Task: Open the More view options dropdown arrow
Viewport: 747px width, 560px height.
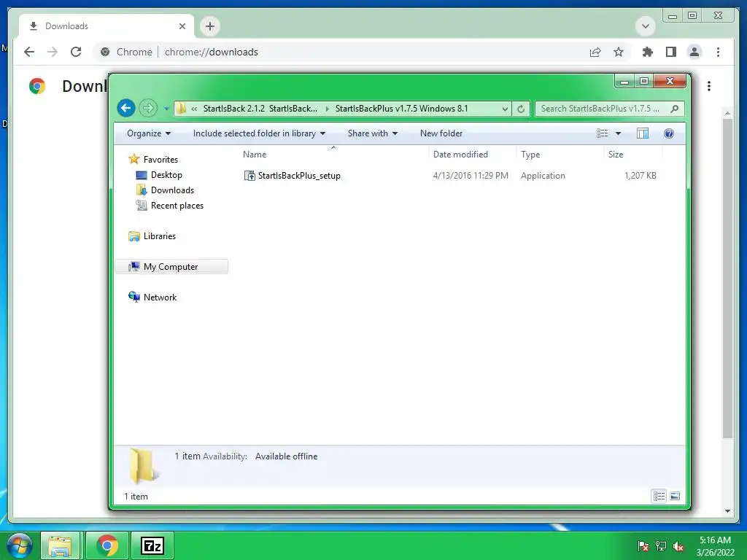Action: click(x=619, y=133)
